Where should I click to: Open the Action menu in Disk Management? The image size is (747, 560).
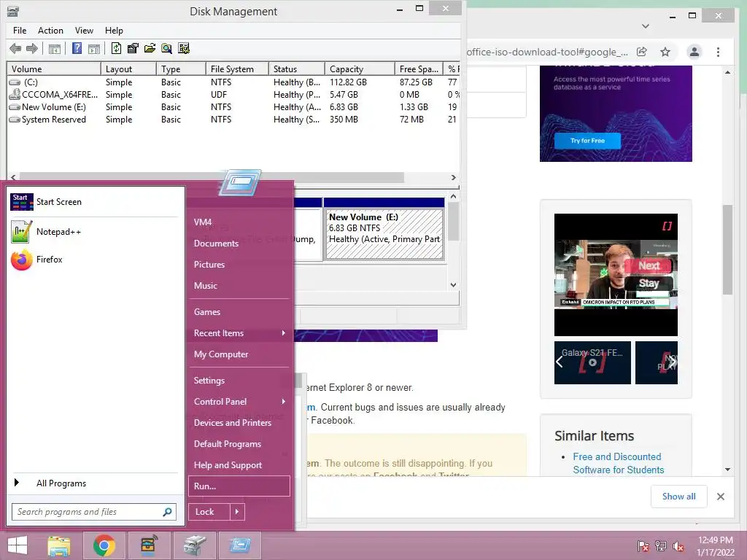click(x=50, y=31)
